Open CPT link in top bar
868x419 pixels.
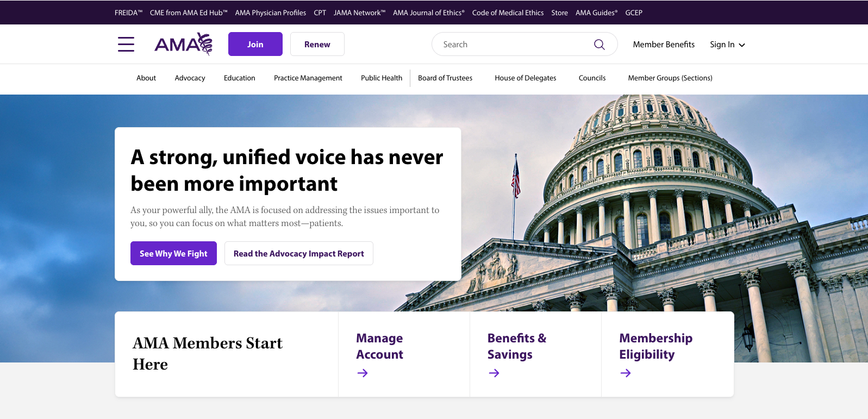320,12
